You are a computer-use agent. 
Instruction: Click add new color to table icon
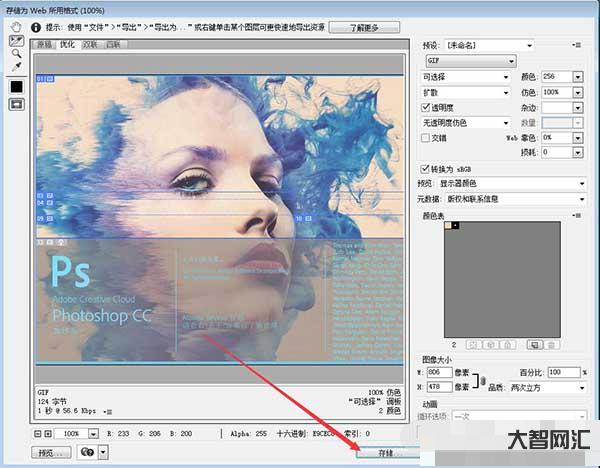click(535, 345)
